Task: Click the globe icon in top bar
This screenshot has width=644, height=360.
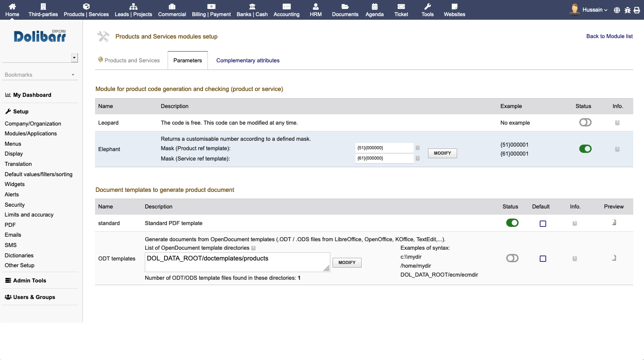Action: tap(617, 10)
